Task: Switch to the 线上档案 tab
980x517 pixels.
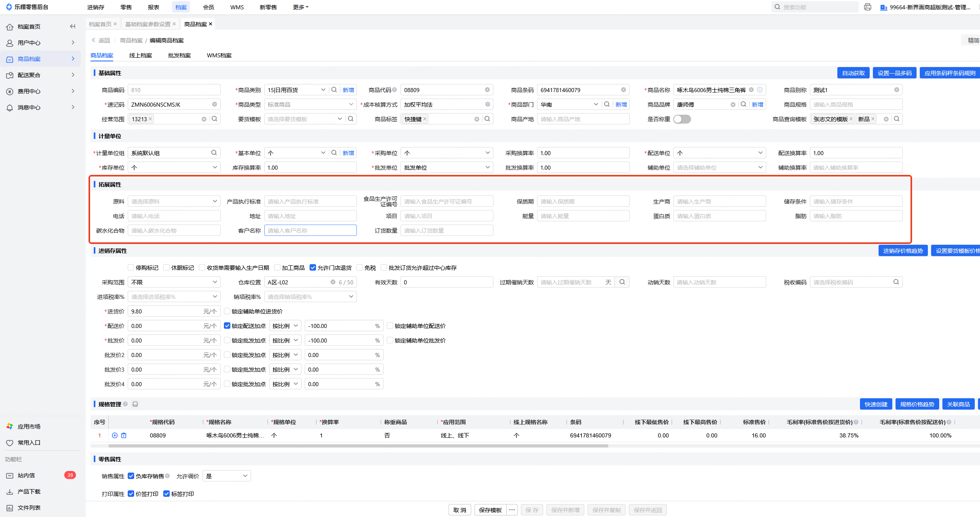Action: [x=140, y=55]
